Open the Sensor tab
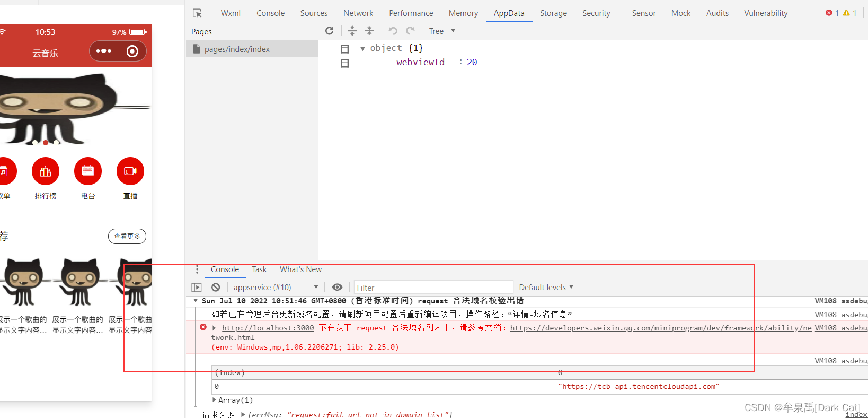This screenshot has width=868, height=418. click(643, 13)
